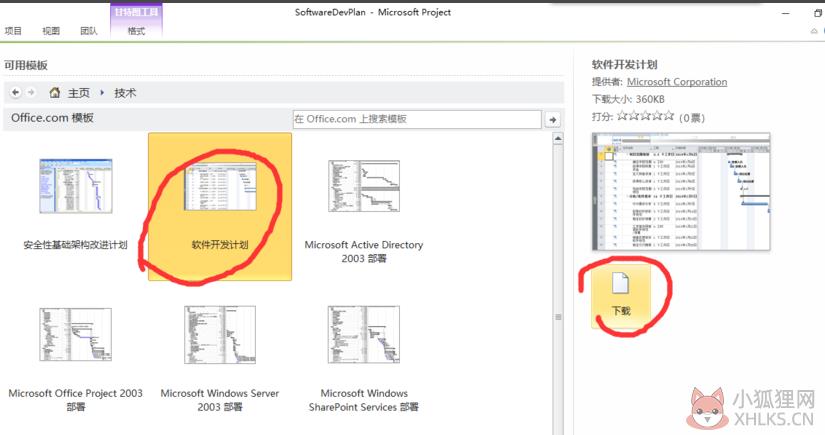
Task: Select 软件开发计划 template thumbnail
Action: click(220, 186)
